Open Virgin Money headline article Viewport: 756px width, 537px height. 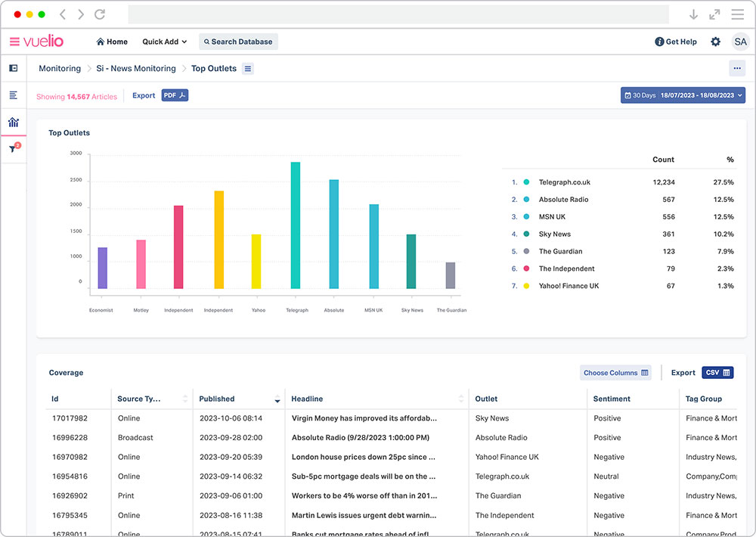click(x=364, y=418)
